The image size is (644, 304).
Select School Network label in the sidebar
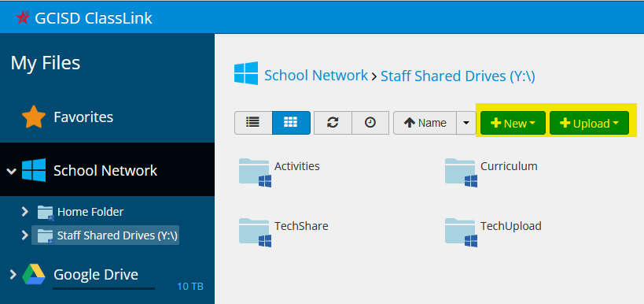105,170
